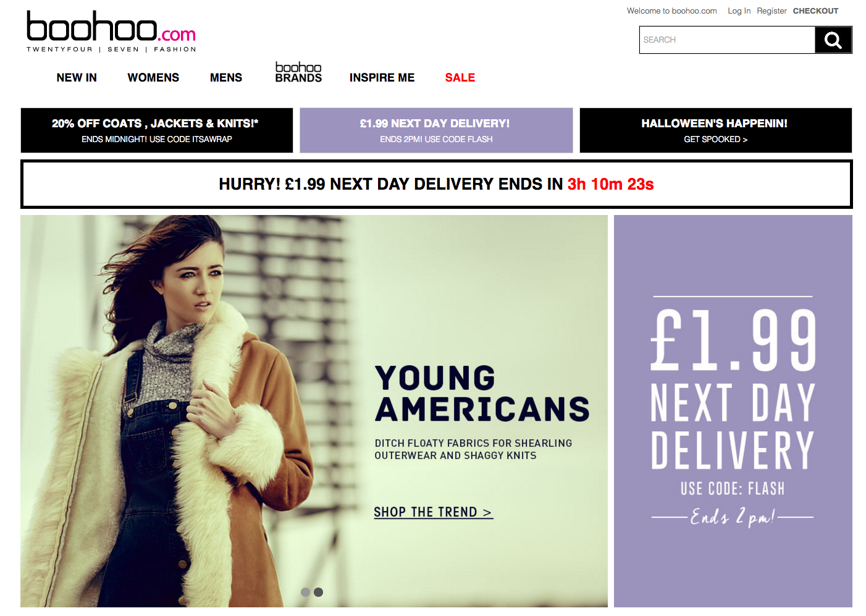Viewport: 866px width, 616px height.
Task: Click Halloween's Happenin Get Spooked banner
Action: (x=715, y=130)
